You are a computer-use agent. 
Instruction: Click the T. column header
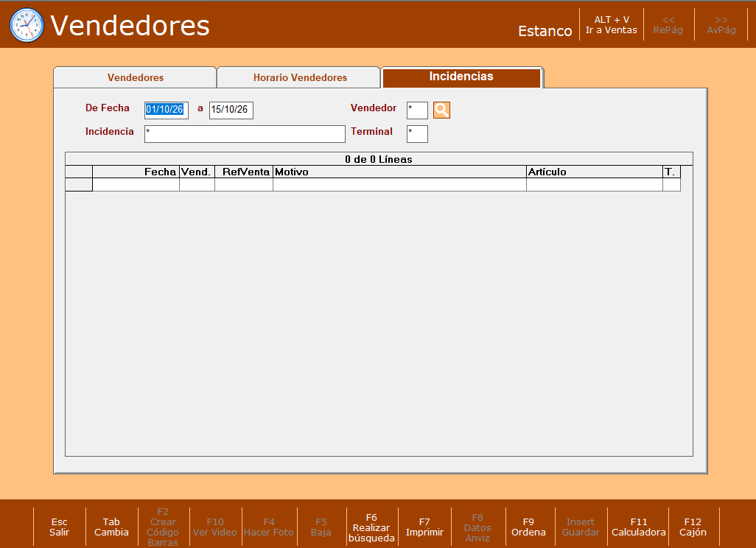coord(671,172)
